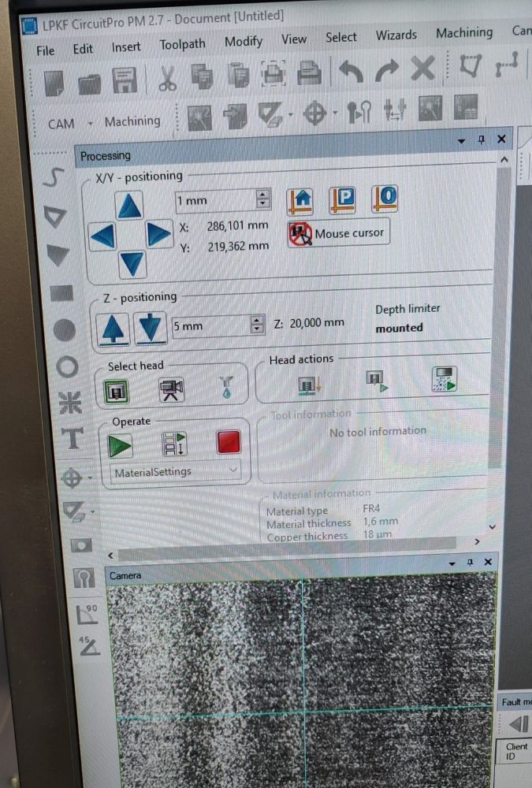
Task: Click the XY step size spinner arrows
Action: tap(263, 199)
